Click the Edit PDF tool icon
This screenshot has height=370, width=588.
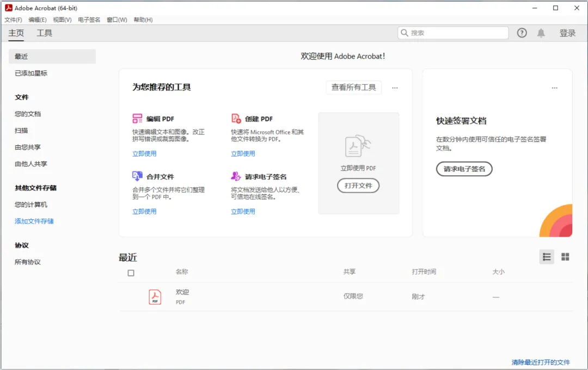137,119
